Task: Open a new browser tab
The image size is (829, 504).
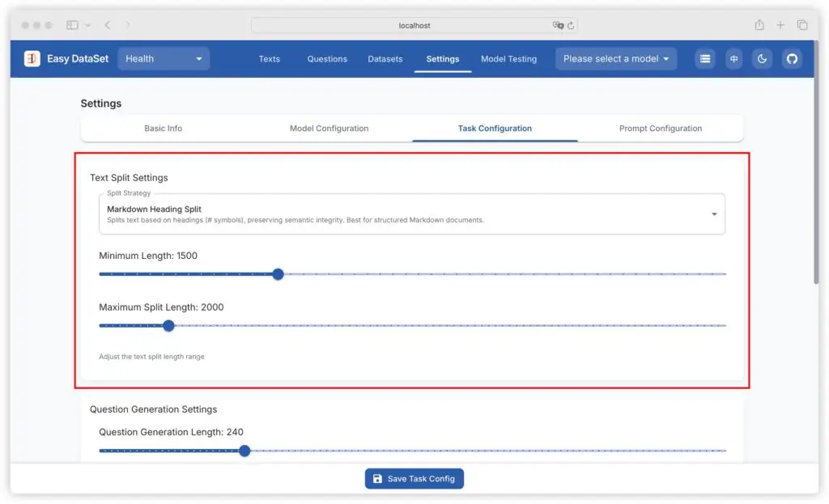Action: click(x=780, y=25)
